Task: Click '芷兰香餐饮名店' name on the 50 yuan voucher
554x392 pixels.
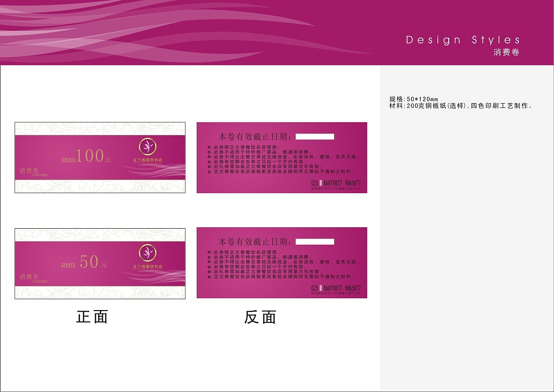Action: tap(148, 267)
